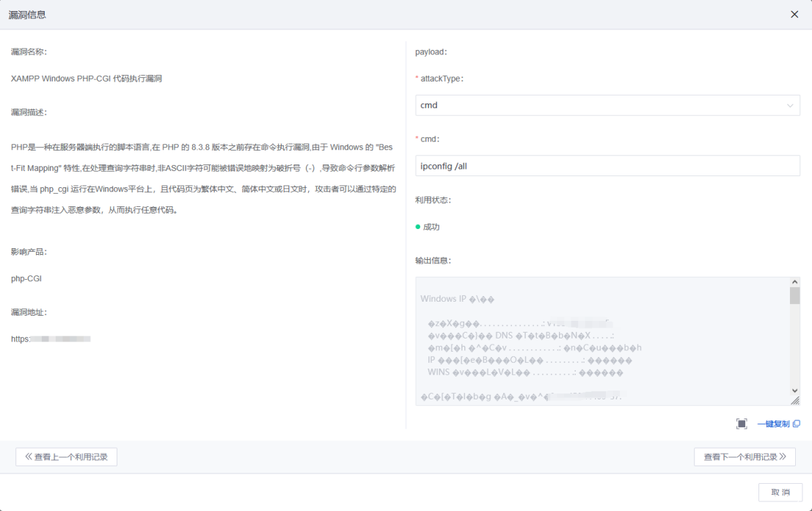Click the double right chevron icon
812x511 pixels.
[783, 457]
